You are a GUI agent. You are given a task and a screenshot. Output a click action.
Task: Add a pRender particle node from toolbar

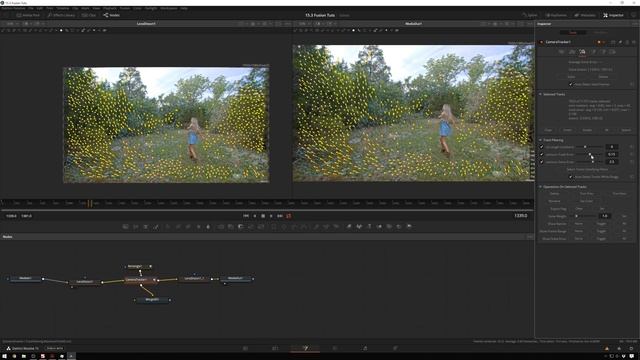336,227
